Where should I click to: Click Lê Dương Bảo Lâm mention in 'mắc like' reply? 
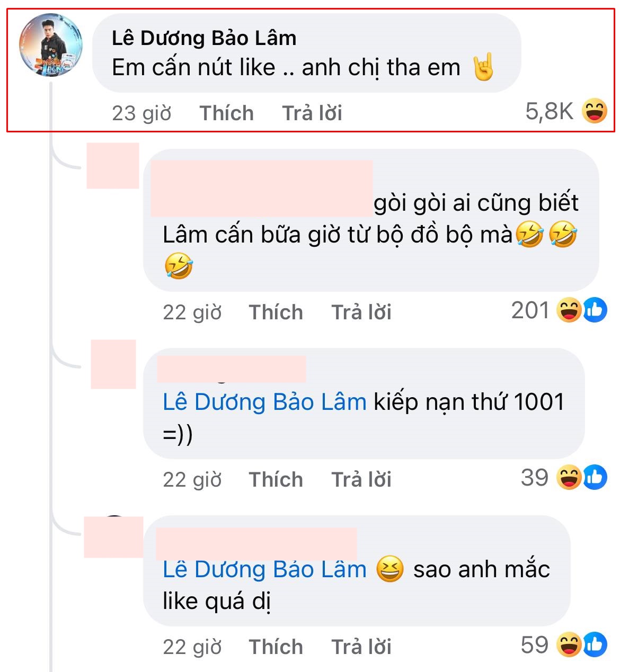click(x=264, y=569)
